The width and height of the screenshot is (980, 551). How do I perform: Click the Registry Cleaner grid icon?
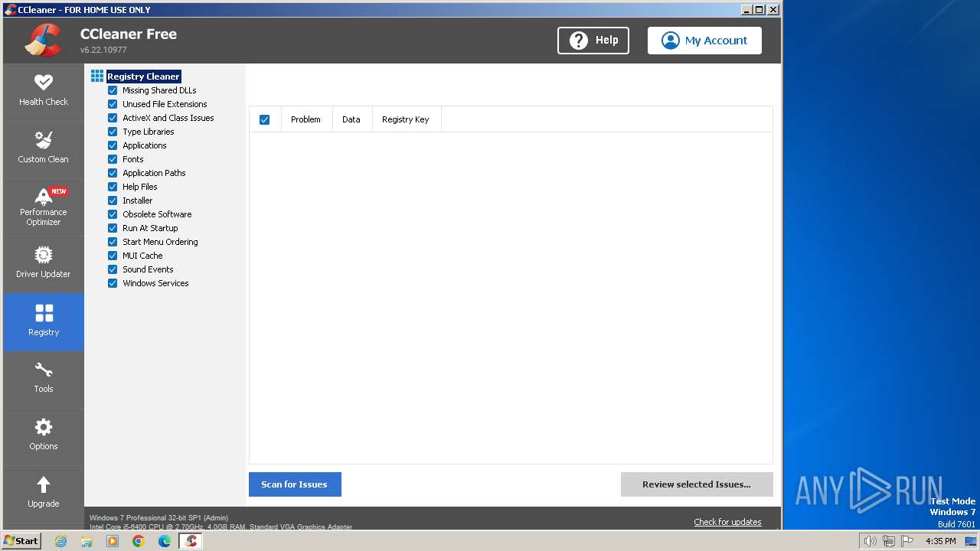pyautogui.click(x=97, y=76)
